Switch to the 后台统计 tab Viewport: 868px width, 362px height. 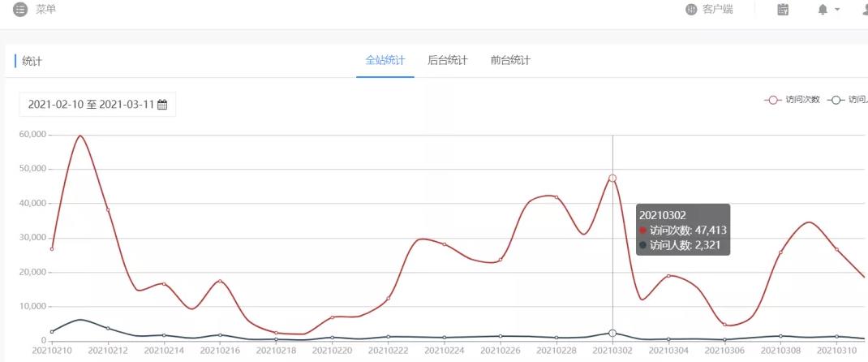447,60
